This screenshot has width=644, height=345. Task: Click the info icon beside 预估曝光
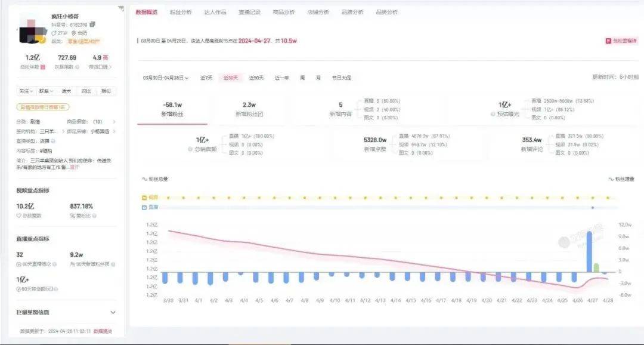tap(493, 113)
